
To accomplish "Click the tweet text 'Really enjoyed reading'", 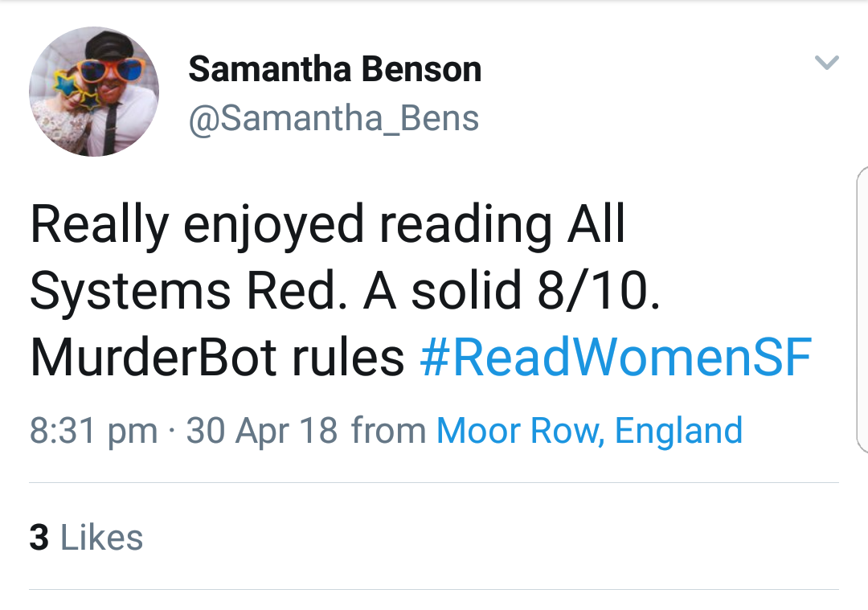I will (x=291, y=225).
